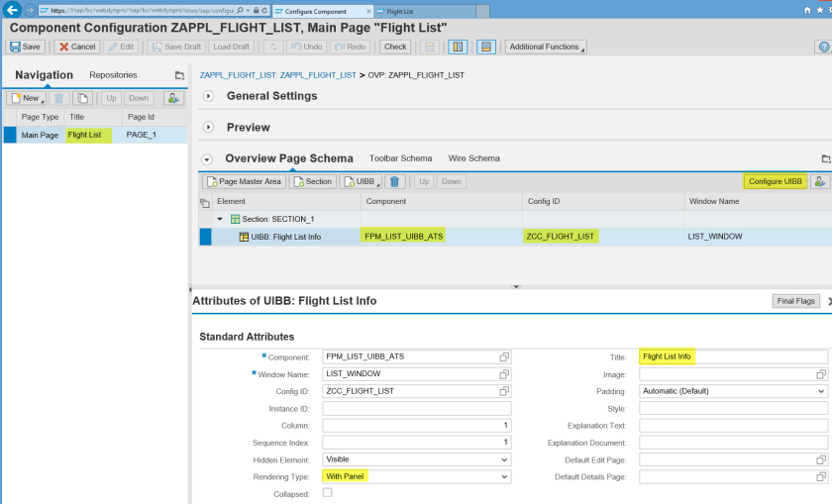The image size is (832, 504).
Task: Open value help for the Config ID field
Action: point(504,391)
